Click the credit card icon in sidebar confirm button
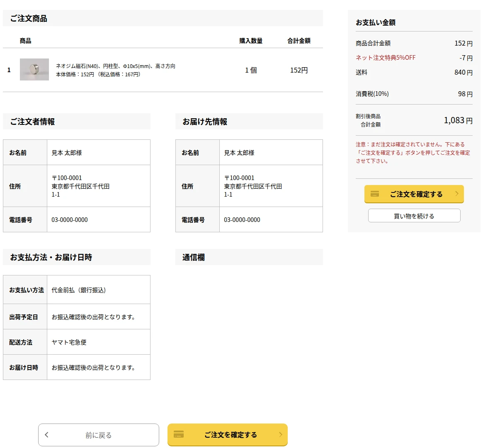This screenshot has width=483, height=448. [x=374, y=194]
